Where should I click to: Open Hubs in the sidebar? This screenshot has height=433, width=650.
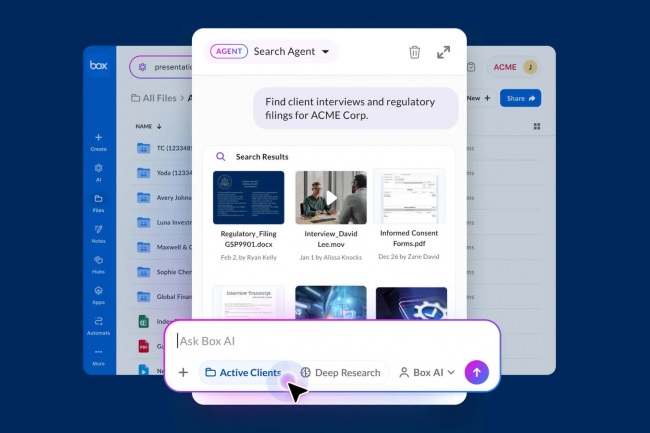[98, 264]
